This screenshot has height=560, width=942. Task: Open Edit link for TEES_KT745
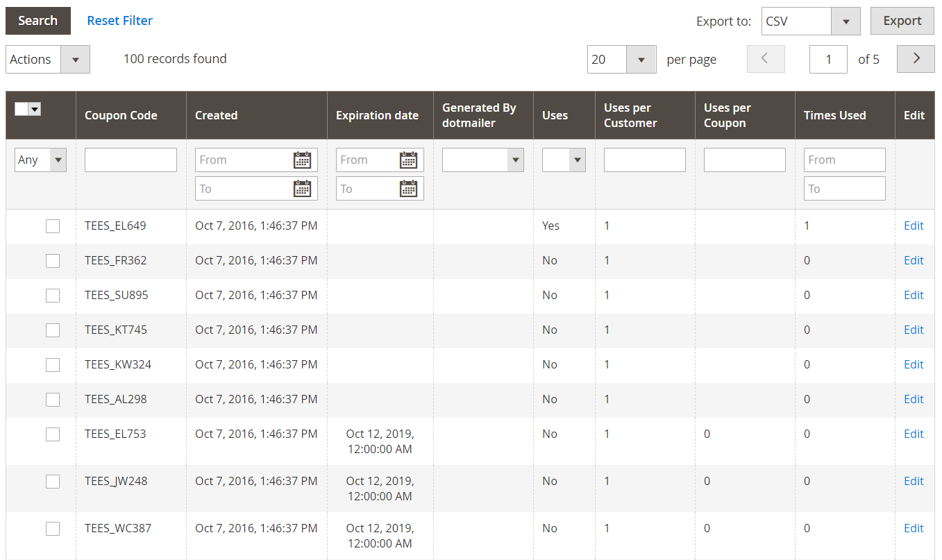pos(914,330)
